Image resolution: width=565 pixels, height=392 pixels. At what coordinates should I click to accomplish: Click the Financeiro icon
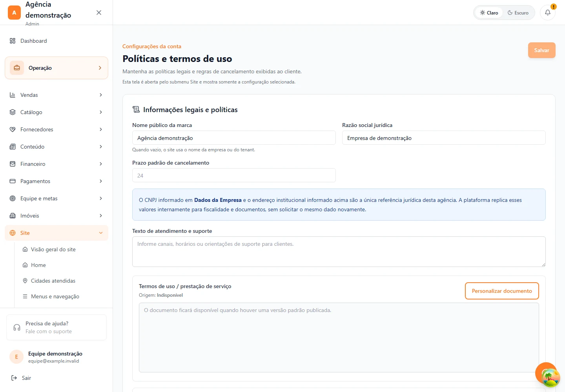(x=13, y=164)
